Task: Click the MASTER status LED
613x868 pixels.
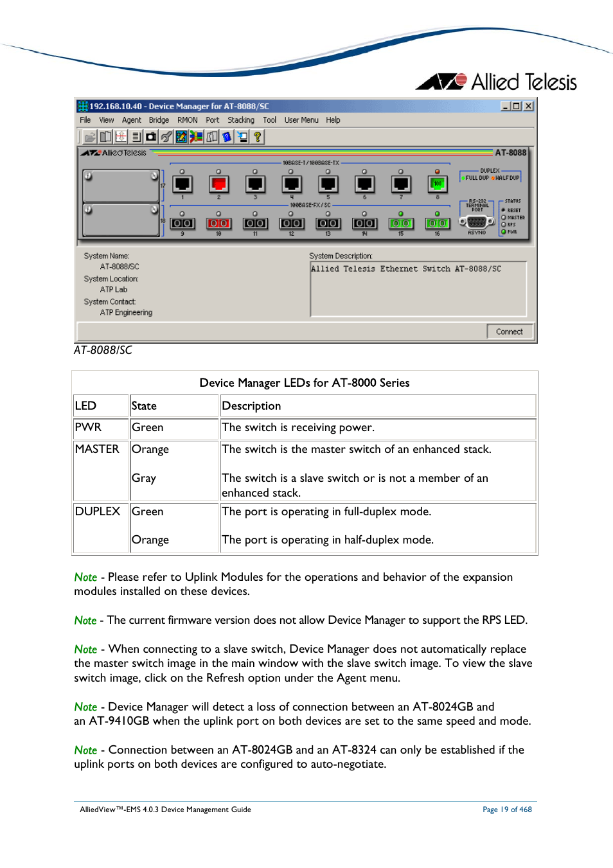Action: 504,218
